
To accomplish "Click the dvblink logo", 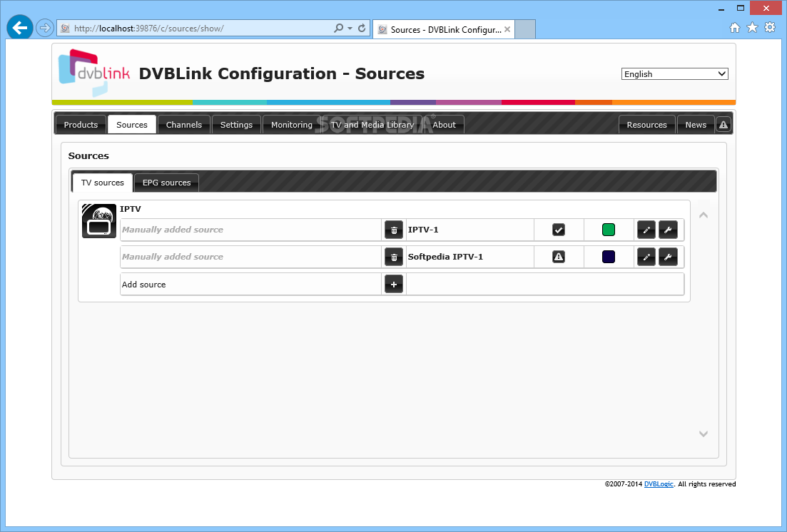I will pos(94,72).
